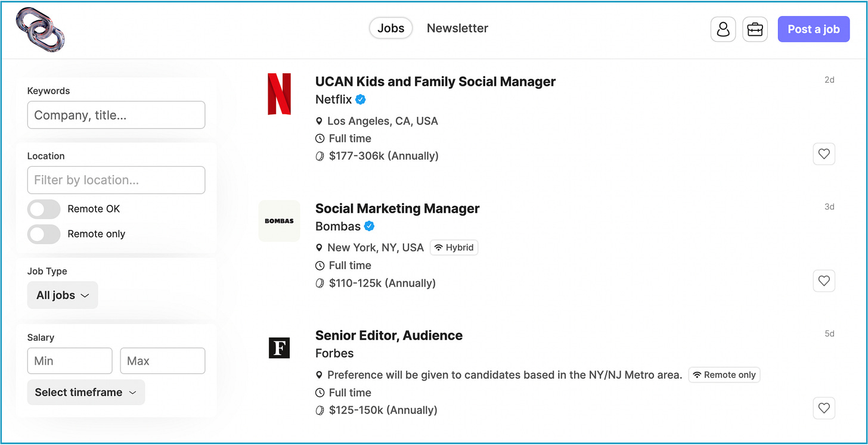Click the salary Min field

coord(70,361)
